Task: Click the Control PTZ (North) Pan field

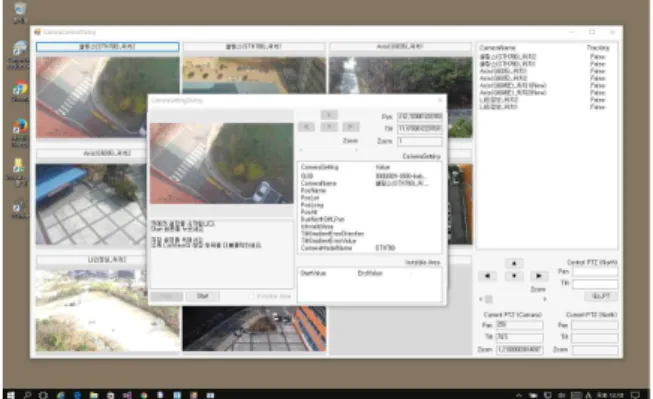Action: (x=595, y=272)
